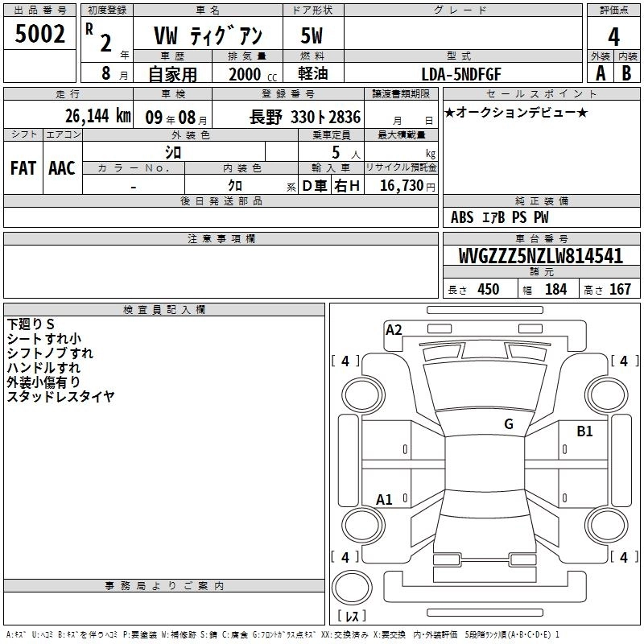Click the 注意事項欄 header
This screenshot has height=644, width=644.
[221, 238]
